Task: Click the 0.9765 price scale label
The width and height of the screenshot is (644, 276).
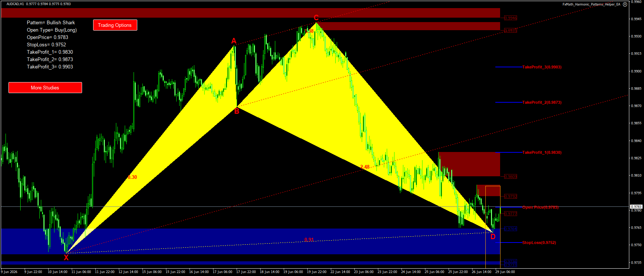Action: (x=636, y=228)
